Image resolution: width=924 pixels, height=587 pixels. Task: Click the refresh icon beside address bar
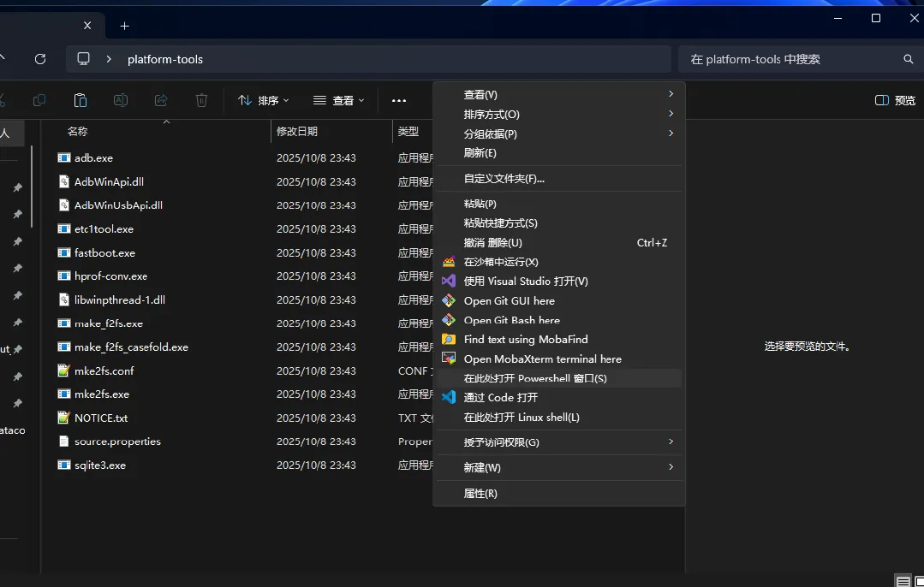pos(39,59)
